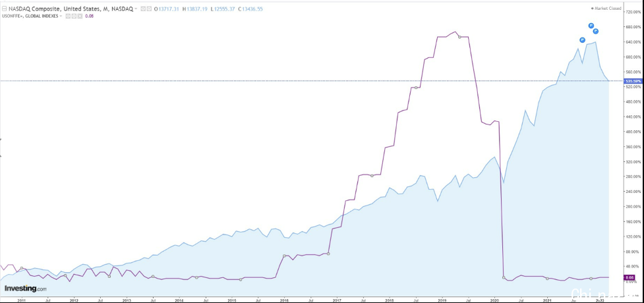
Task: Open format settings for NASDAQ Composite series
Action: coord(149,9)
